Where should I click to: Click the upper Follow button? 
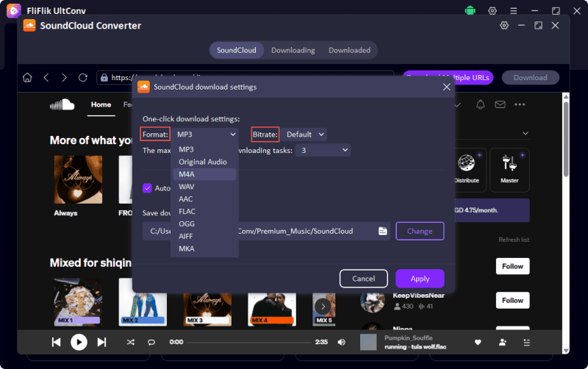512,266
